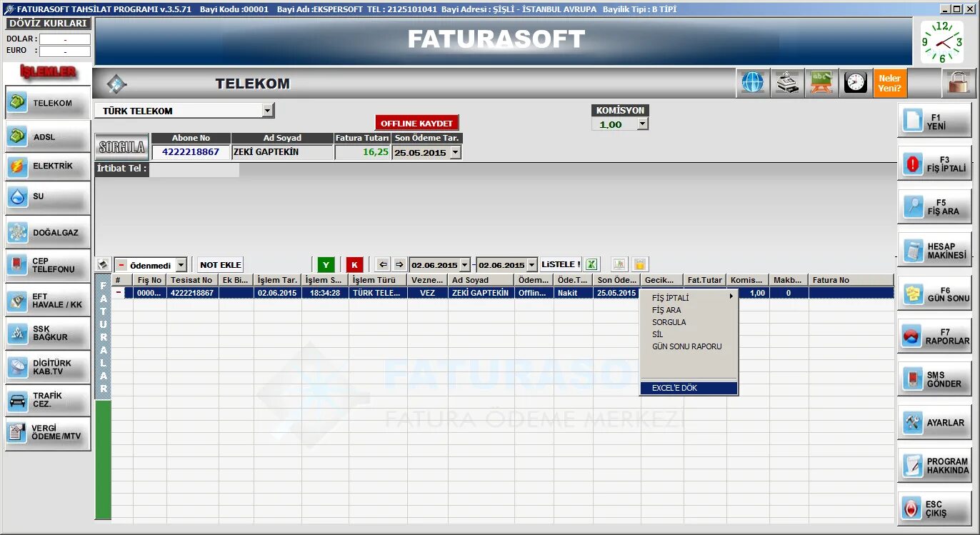This screenshot has width=980, height=535.
Task: Click the SORGULA query button
Action: (x=122, y=148)
